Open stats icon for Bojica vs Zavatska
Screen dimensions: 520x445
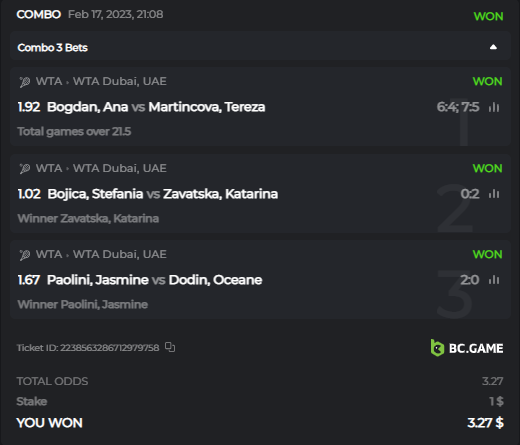click(x=494, y=194)
